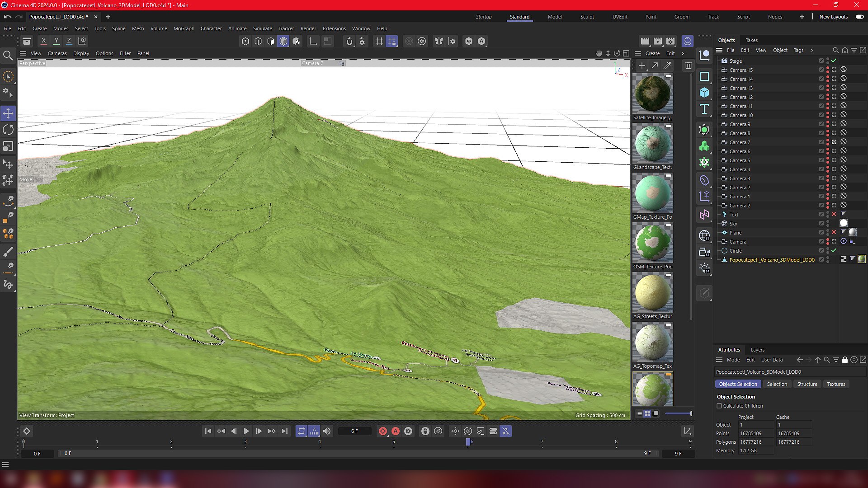868x488 pixels.
Task: Expand more material manager menus chevron
Action: (683, 53)
